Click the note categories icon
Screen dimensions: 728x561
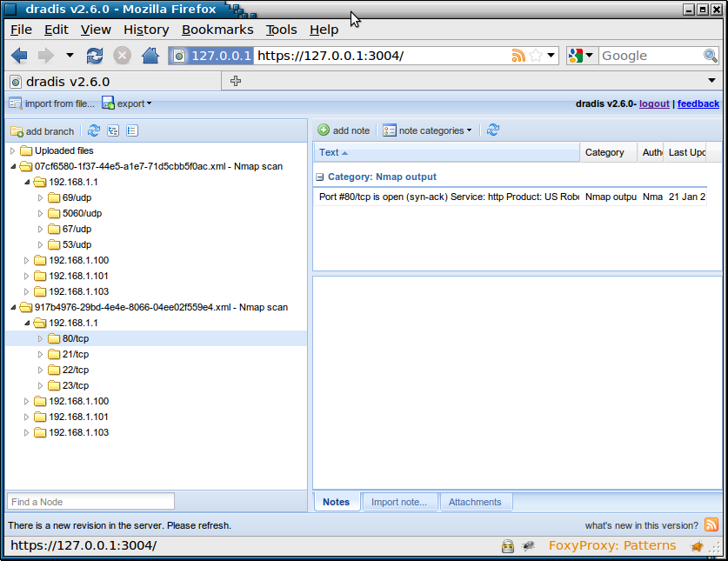(x=389, y=130)
